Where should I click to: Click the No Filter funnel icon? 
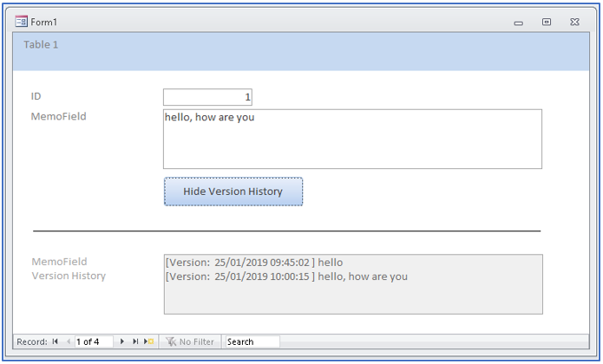[x=171, y=341]
